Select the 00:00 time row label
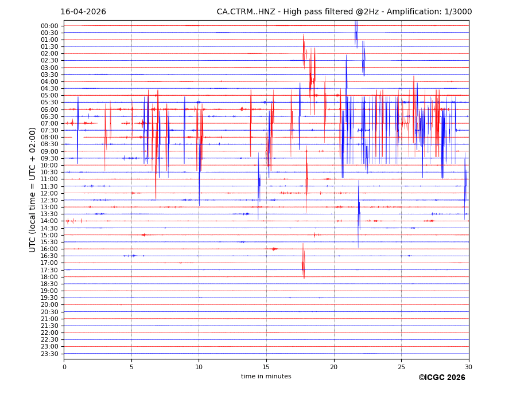This screenshot has height=399, width=532. 49,26
